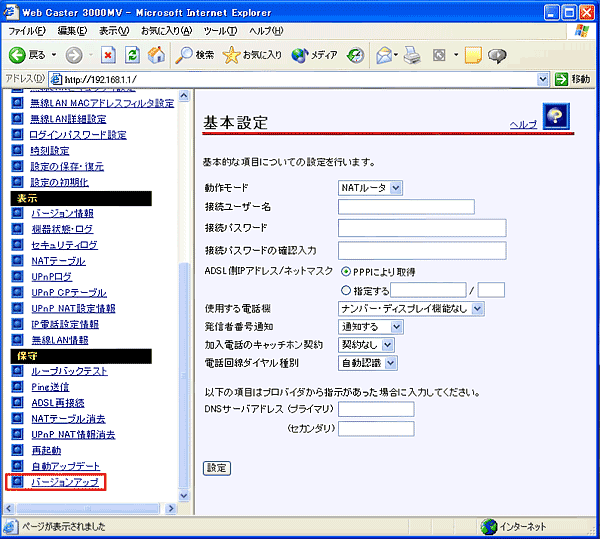Click the 接続パスワード input field
The height and width of the screenshot is (539, 600).
422,228
